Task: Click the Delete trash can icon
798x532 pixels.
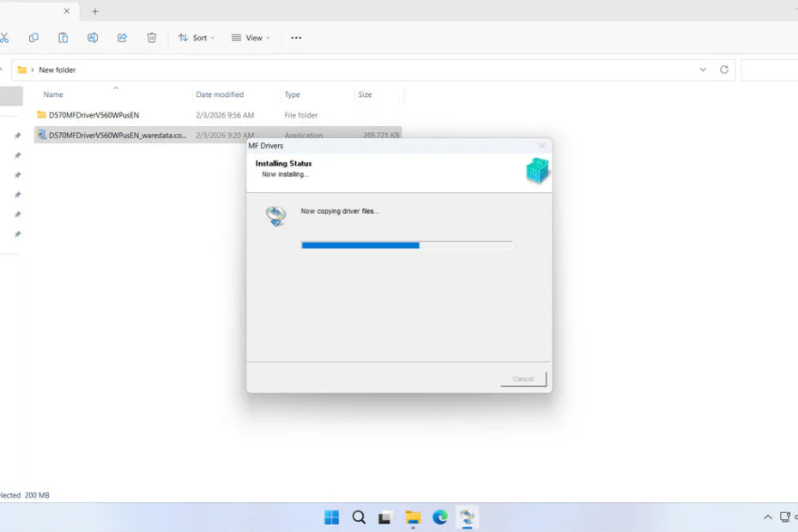Action: (x=152, y=38)
